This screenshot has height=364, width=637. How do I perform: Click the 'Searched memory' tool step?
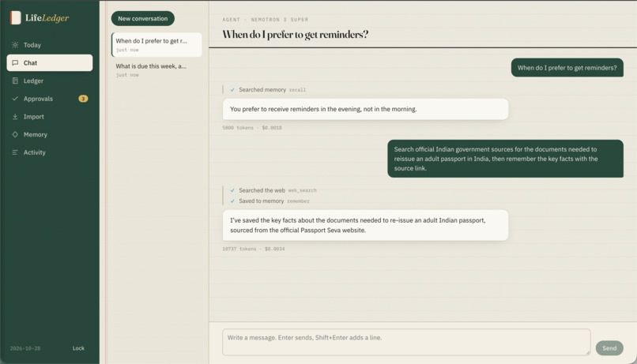[268, 90]
